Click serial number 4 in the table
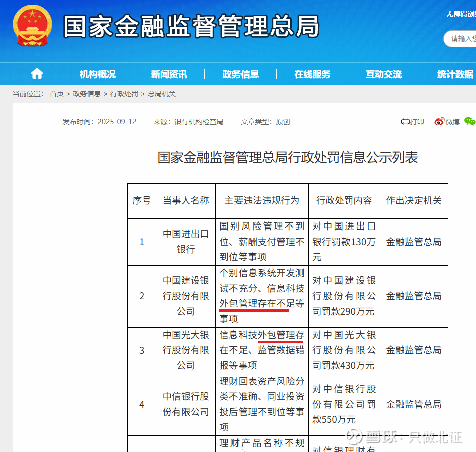The width and height of the screenshot is (476, 452). pyautogui.click(x=142, y=404)
